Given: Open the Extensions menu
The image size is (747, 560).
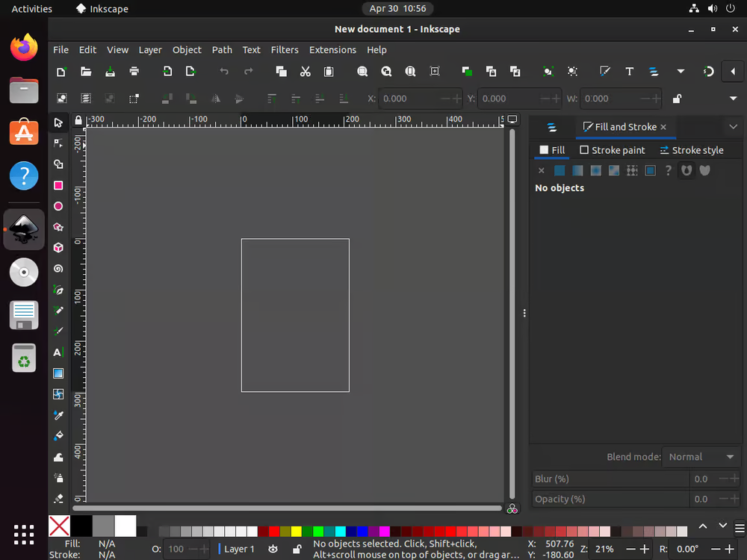Looking at the screenshot, I should (x=332, y=50).
